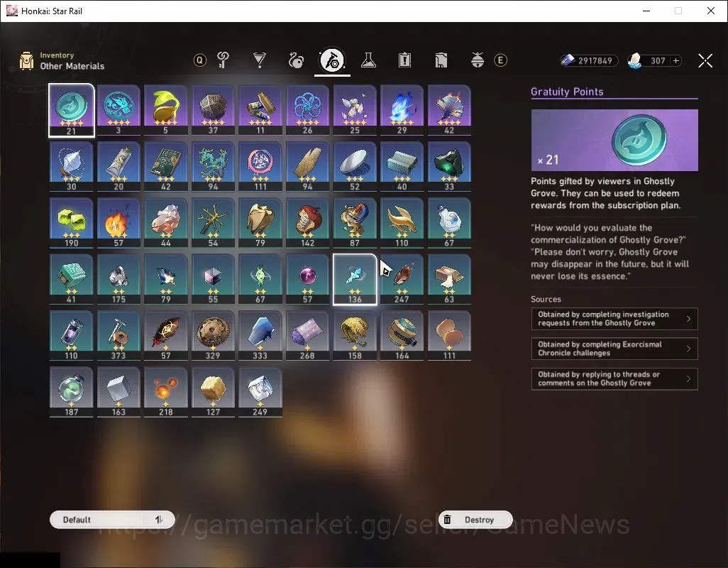Select the yellow sprout item with count 5
Image resolution: width=728 pixels, height=568 pixels.
(x=166, y=110)
